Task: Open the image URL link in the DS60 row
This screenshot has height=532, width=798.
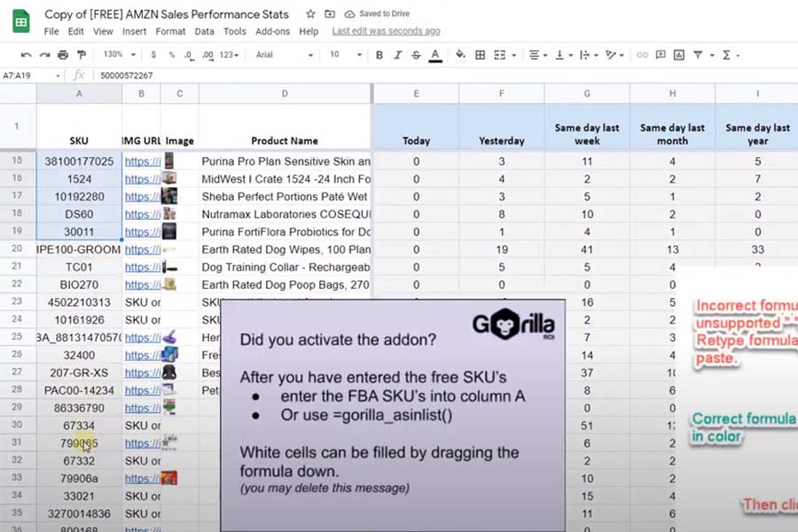Action: (x=143, y=215)
